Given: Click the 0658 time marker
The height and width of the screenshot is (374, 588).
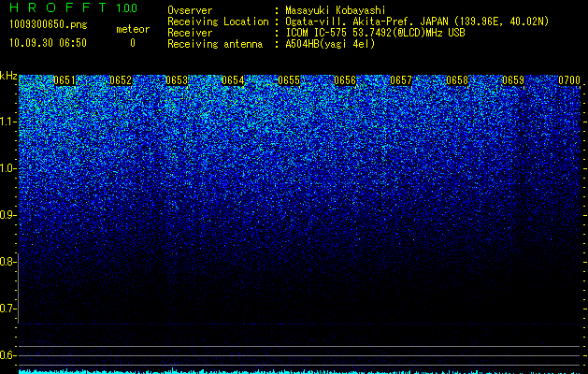Looking at the screenshot, I should click(x=457, y=80).
